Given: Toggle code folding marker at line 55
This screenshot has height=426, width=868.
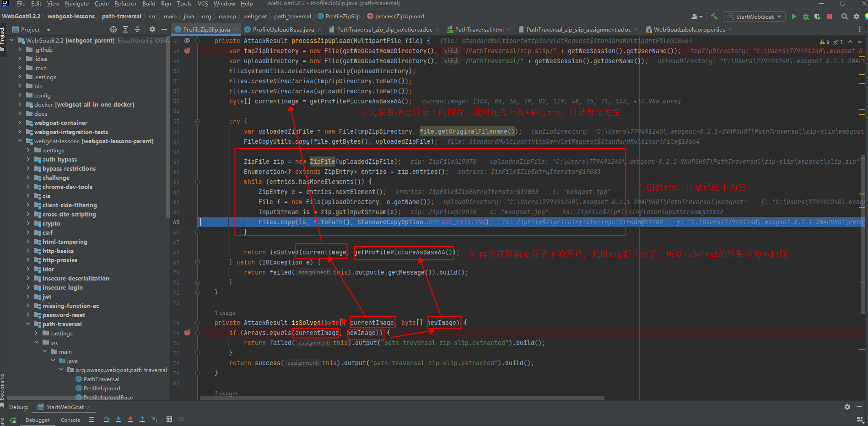Looking at the screenshot, I should pos(198,122).
